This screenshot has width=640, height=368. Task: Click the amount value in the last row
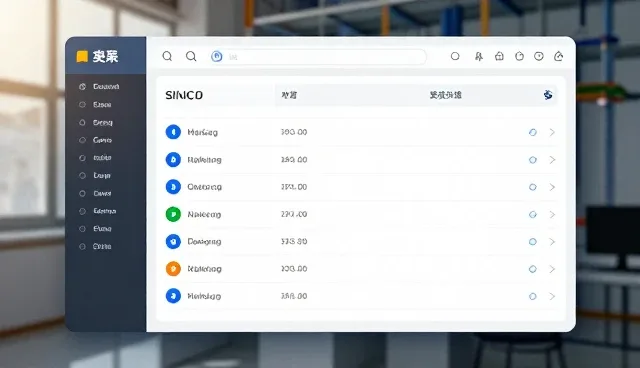[294, 296]
